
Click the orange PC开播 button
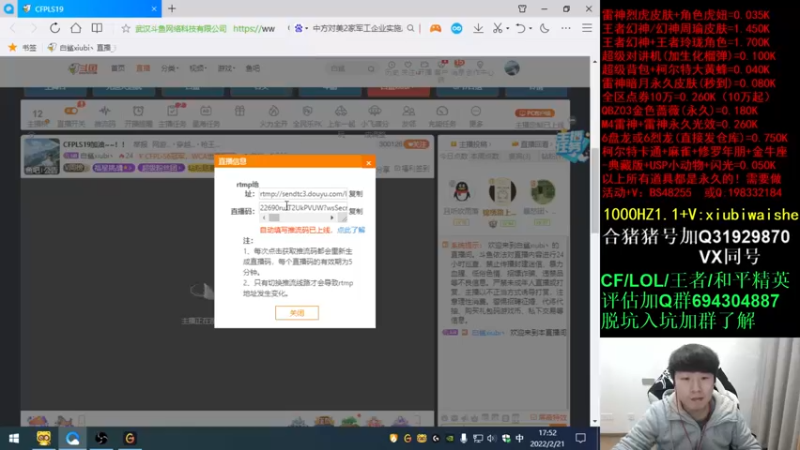click(x=535, y=113)
